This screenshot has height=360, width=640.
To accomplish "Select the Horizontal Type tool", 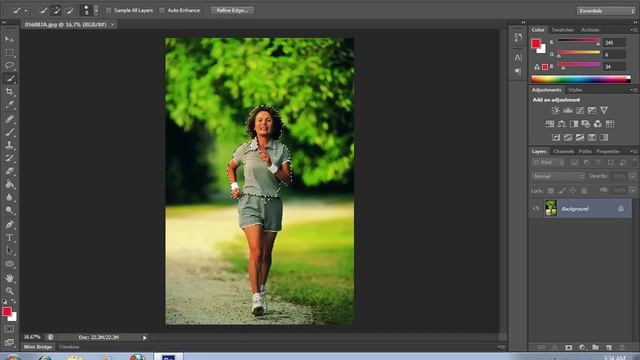I will [x=9, y=238].
